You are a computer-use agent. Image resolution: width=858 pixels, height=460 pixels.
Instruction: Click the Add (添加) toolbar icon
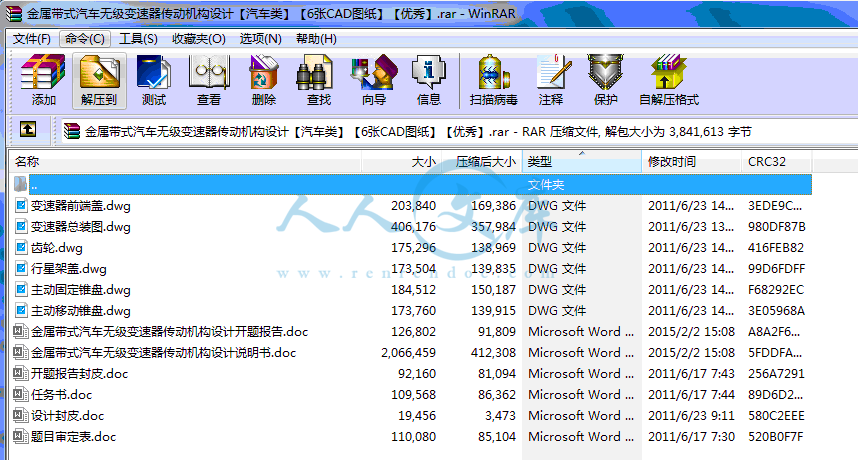click(43, 80)
